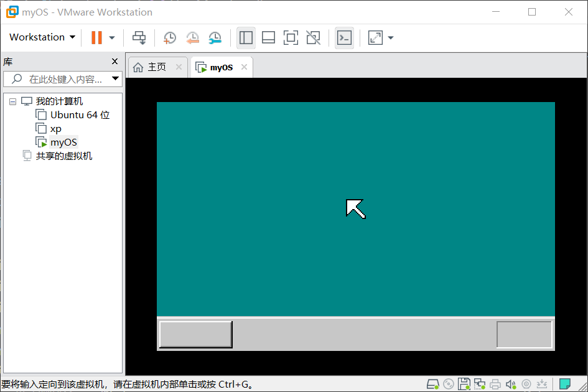Click the sound card status icon
This screenshot has width=588, height=392.
pyautogui.click(x=511, y=384)
